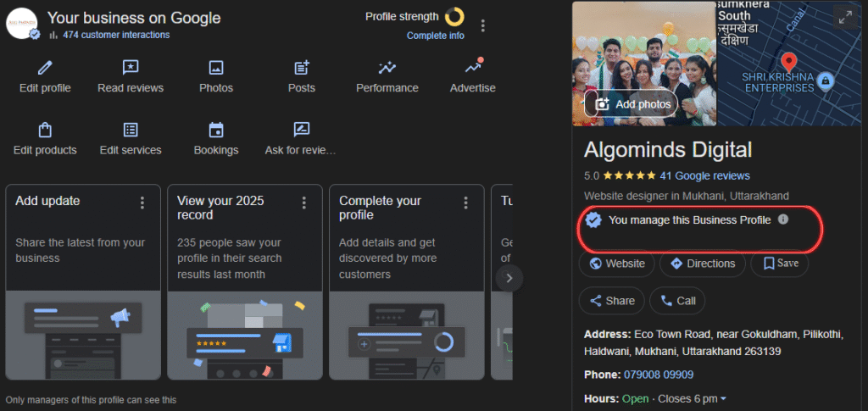
Task: Click the Advertise icon
Action: coord(473,68)
